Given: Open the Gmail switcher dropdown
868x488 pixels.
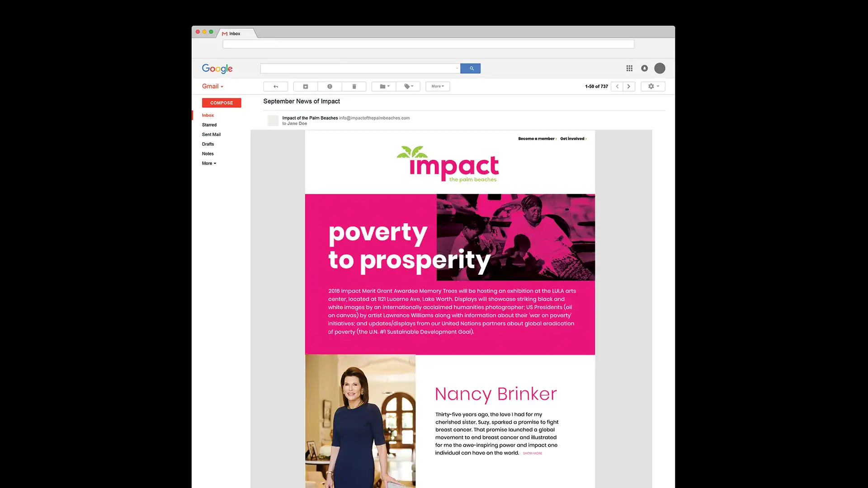Looking at the screenshot, I should click(x=212, y=86).
